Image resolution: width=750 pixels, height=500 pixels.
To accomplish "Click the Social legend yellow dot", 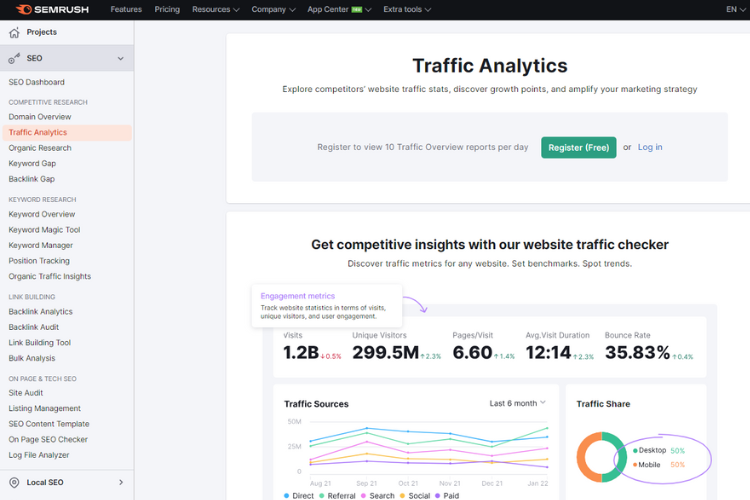I will (403, 496).
